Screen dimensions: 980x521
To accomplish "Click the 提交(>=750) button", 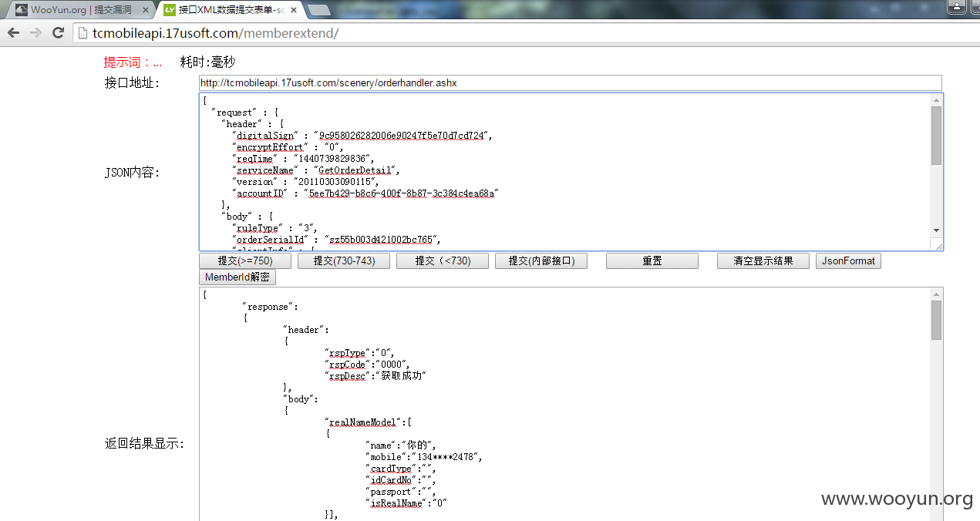I will [x=245, y=261].
